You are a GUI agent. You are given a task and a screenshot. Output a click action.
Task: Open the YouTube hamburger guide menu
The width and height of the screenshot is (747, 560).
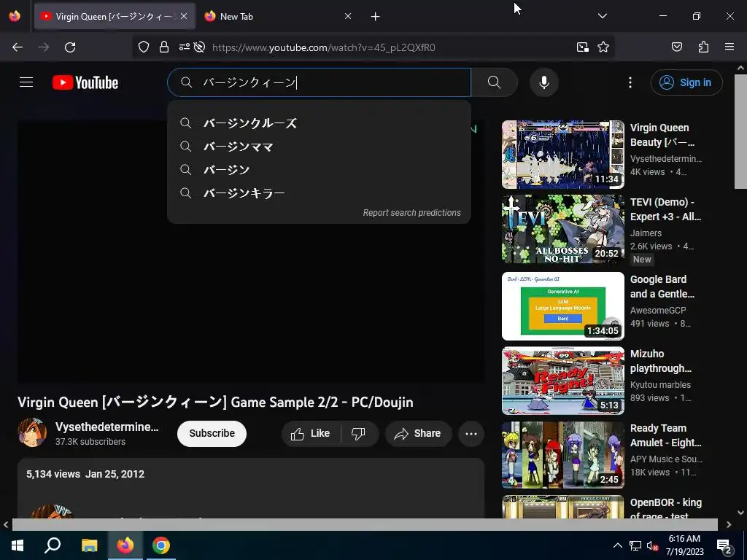click(x=26, y=82)
